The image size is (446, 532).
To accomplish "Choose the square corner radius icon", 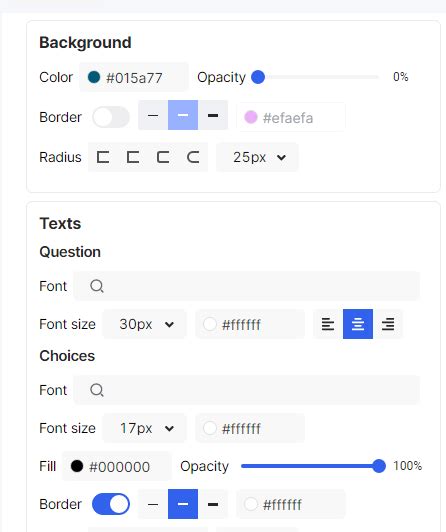I will click(x=103, y=157).
